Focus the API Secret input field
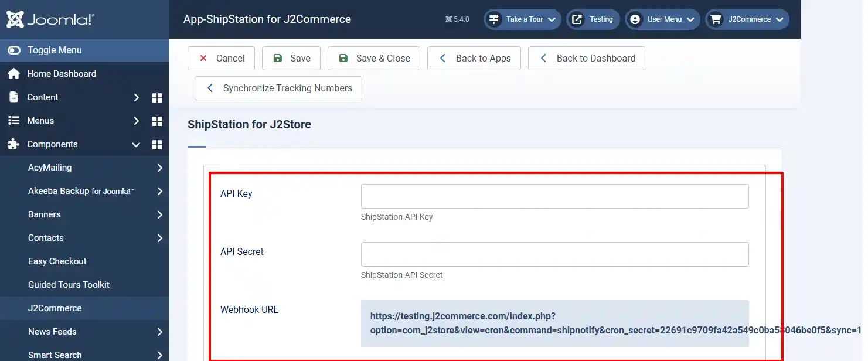The height and width of the screenshot is (361, 868). click(x=555, y=254)
